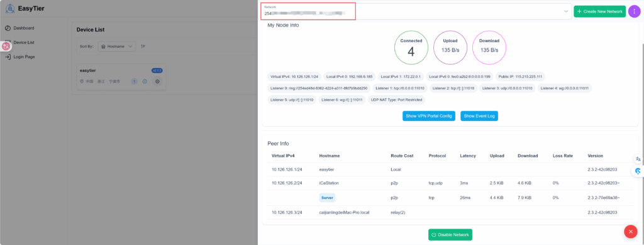The image size is (644, 245).
Task: Open the purple more options menu
Action: (634, 11)
